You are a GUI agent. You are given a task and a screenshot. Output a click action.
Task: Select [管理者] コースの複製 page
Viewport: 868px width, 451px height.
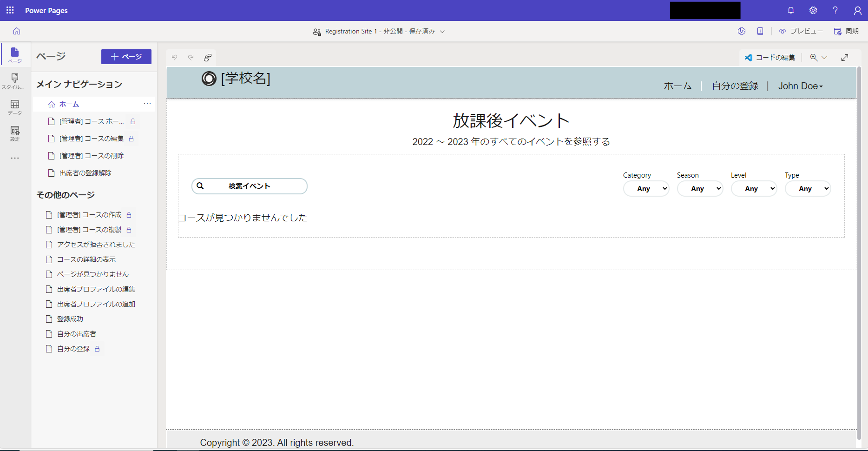(89, 230)
